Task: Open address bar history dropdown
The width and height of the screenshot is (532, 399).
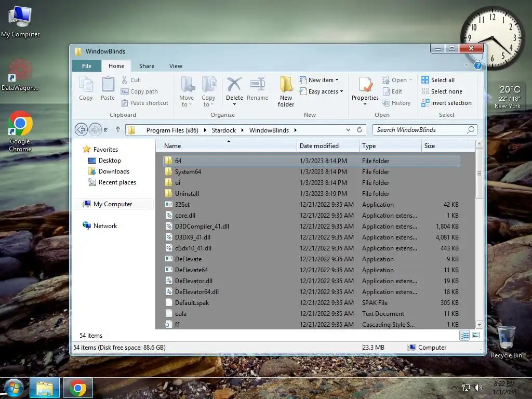Action: 348,129
